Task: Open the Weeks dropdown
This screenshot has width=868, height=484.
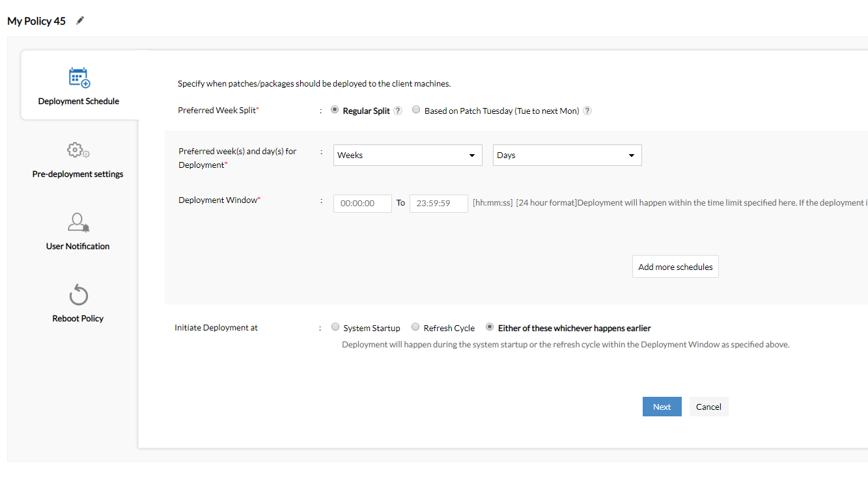Action: click(x=408, y=155)
